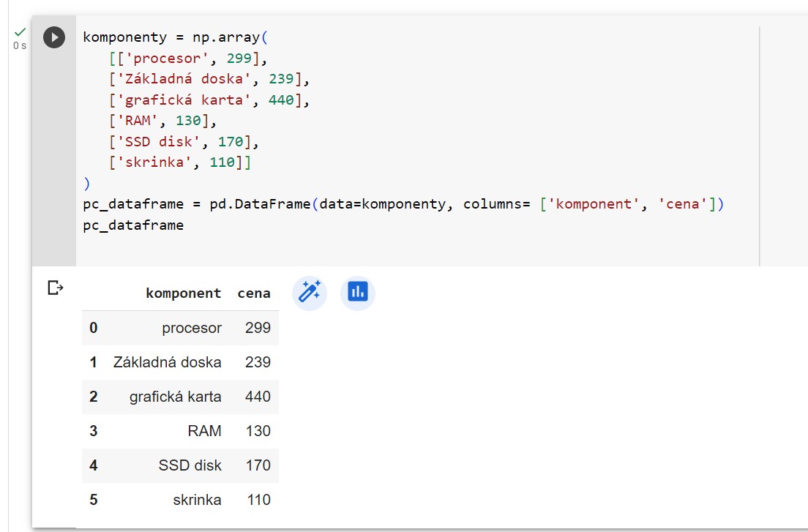
Task: Click the 'RAM' cell in output table
Action: coord(204,431)
